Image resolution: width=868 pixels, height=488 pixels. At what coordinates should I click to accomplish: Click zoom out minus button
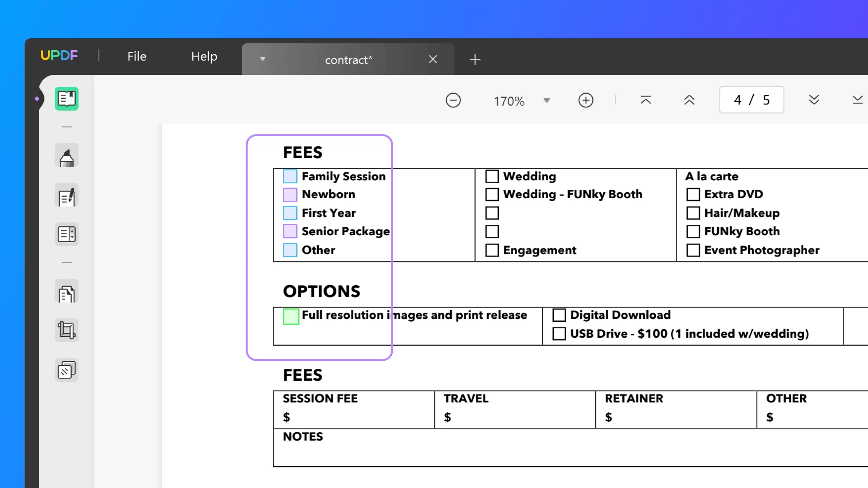[x=453, y=100]
